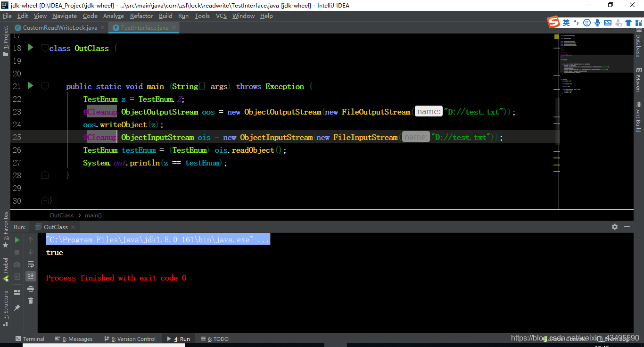Viewport: 644px width, 347px height.
Task: Click the Sogou input method logo
Action: [553, 22]
